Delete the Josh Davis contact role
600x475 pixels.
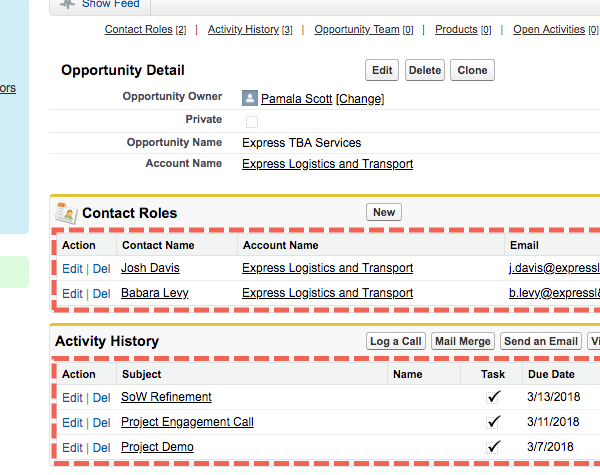tap(101, 269)
